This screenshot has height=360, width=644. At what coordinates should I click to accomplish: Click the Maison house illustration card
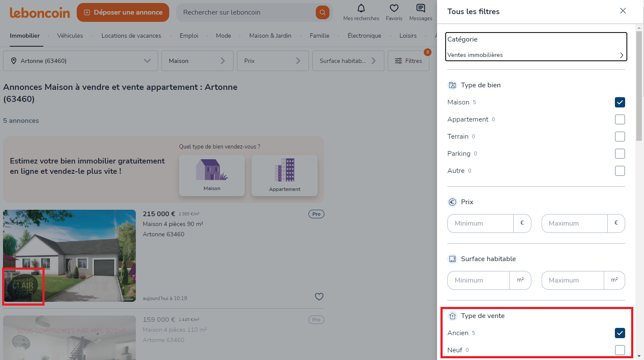(212, 176)
